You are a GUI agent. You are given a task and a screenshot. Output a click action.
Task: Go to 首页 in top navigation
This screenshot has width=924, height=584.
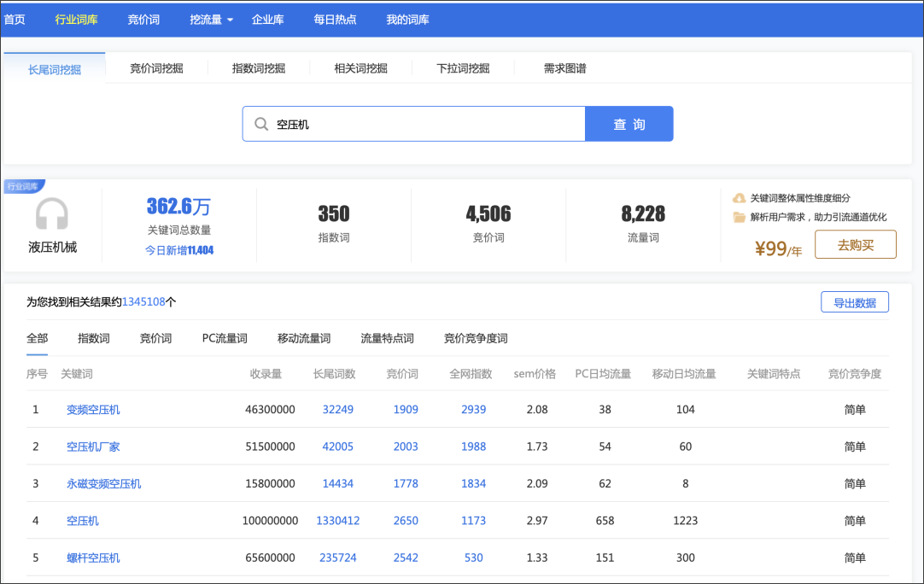click(15, 20)
